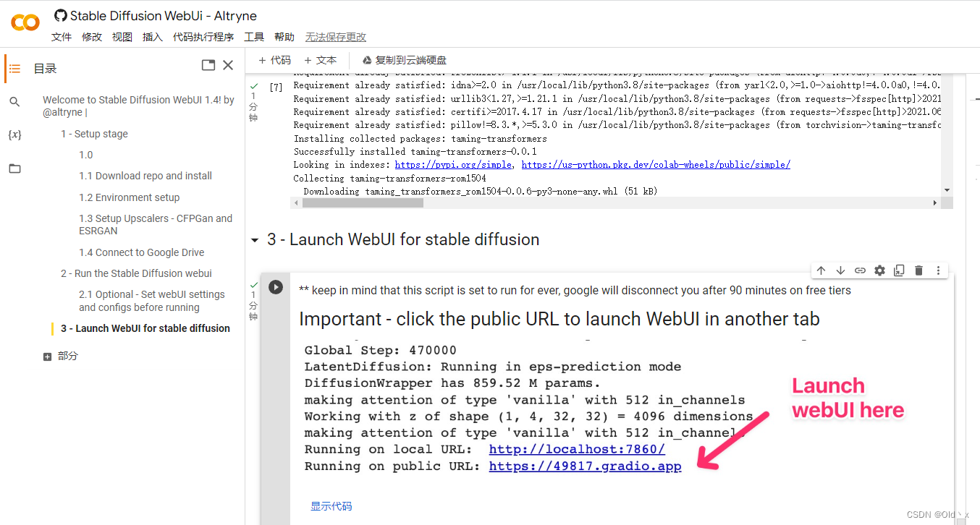This screenshot has height=525, width=980.
Task: Open the files folder sidebar icon
Action: pyautogui.click(x=14, y=168)
